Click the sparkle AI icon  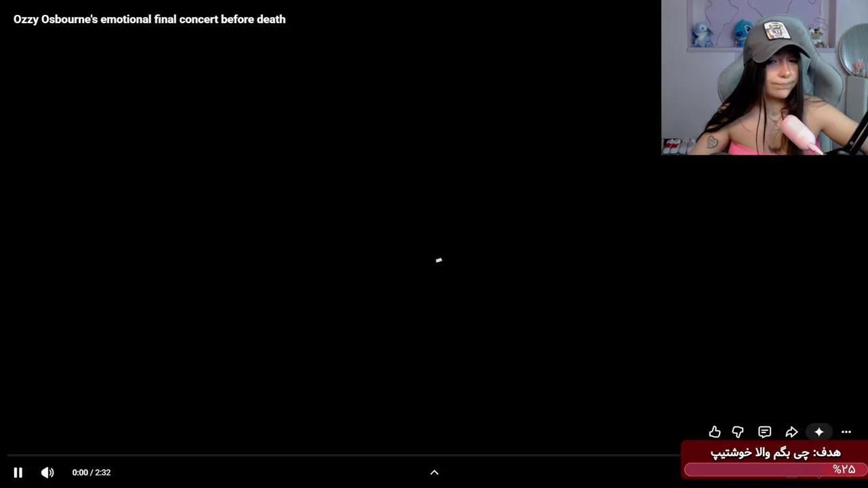coord(819,432)
